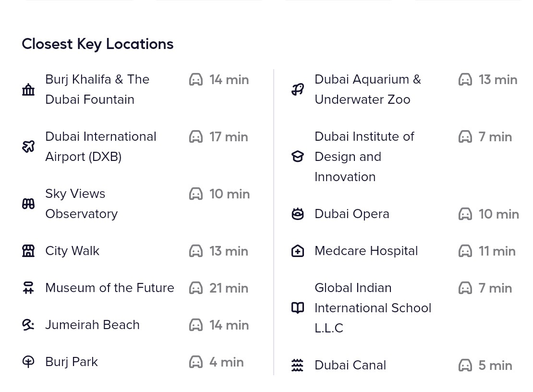Viewport: 533px width, 392px height.
Task: Click the beach icon beside Jumeirah Beach
Action: pyautogui.click(x=28, y=325)
